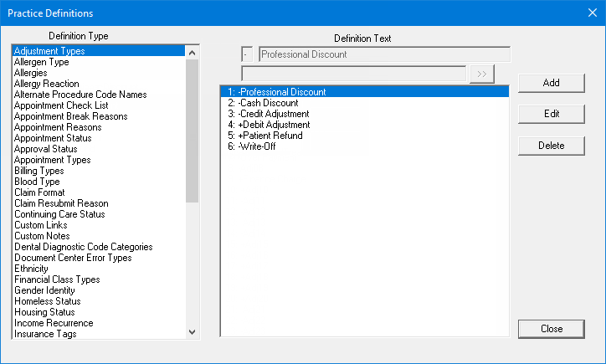Choose Appointment Status definition type
Image resolution: width=606 pixels, height=364 pixels.
[53, 138]
